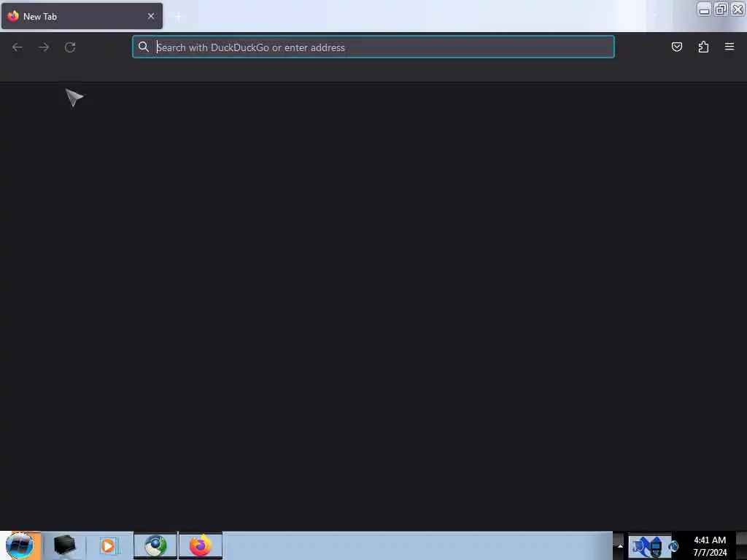Go back using the back arrow
The height and width of the screenshot is (560, 747).
point(18,47)
